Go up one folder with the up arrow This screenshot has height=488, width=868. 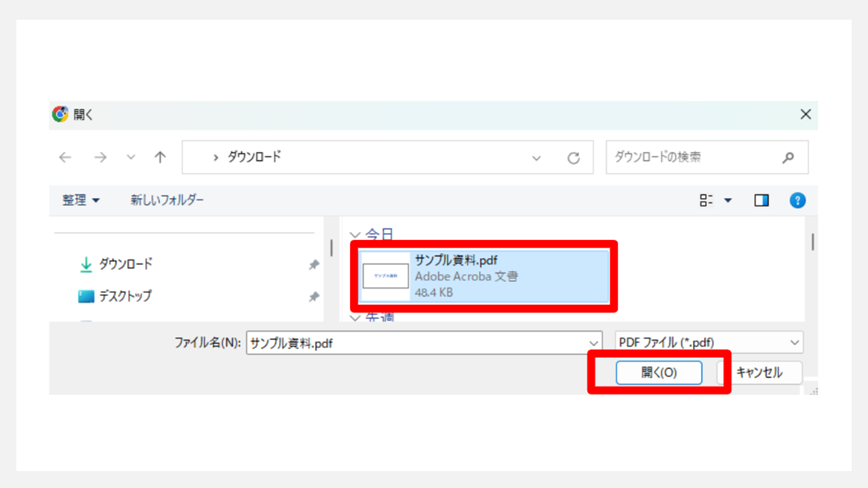coord(160,157)
